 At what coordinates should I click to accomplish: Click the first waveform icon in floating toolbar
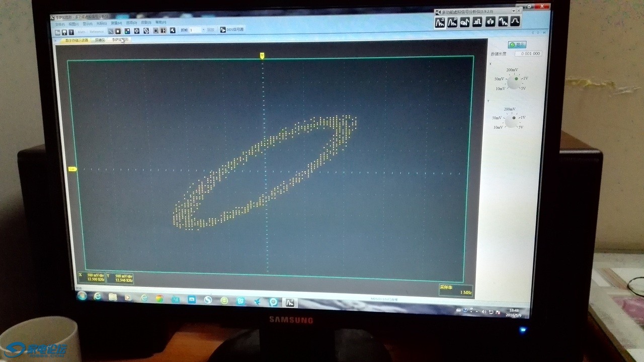pyautogui.click(x=440, y=22)
